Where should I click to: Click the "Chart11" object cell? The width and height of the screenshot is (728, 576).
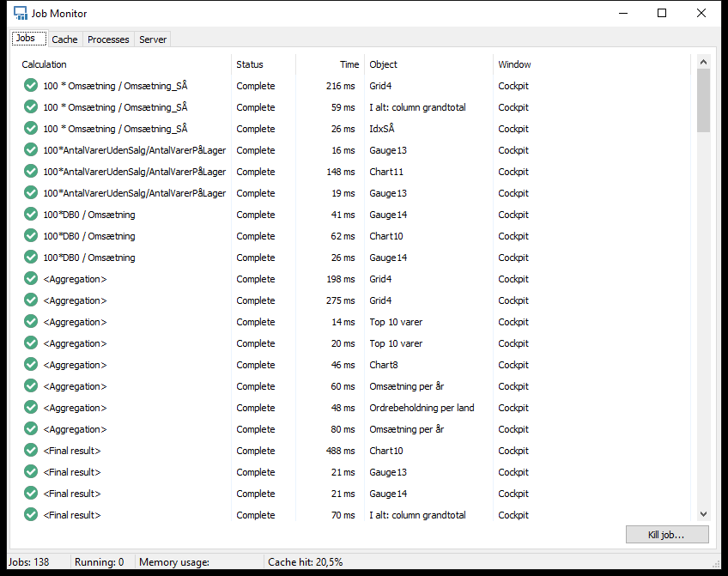tap(386, 172)
